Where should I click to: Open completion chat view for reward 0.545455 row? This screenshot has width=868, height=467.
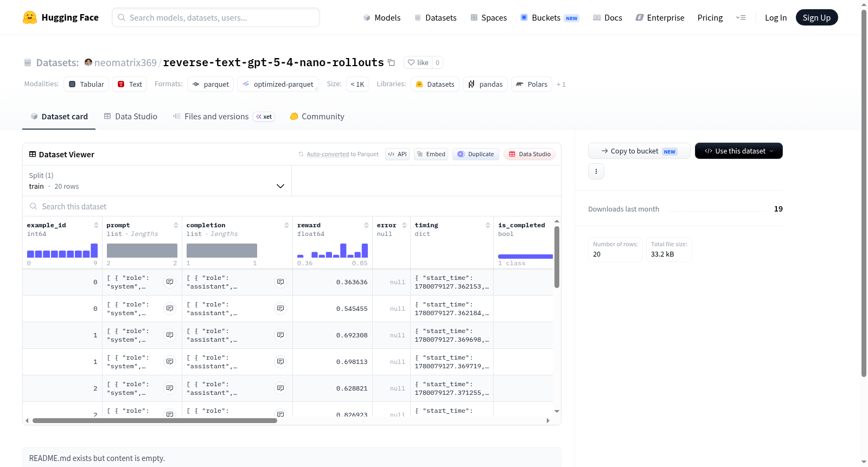(x=280, y=309)
